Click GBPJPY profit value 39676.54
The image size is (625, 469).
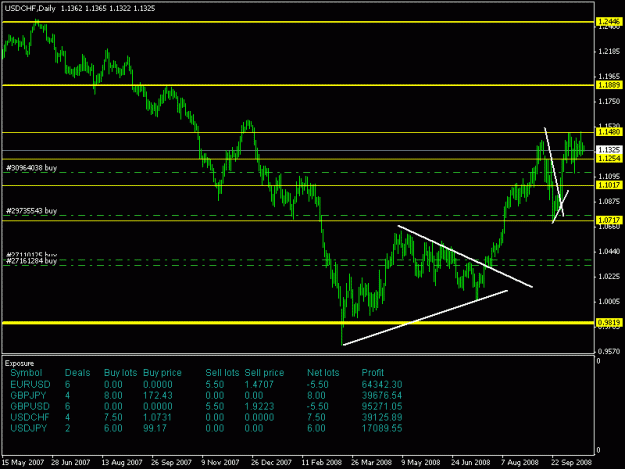point(382,396)
